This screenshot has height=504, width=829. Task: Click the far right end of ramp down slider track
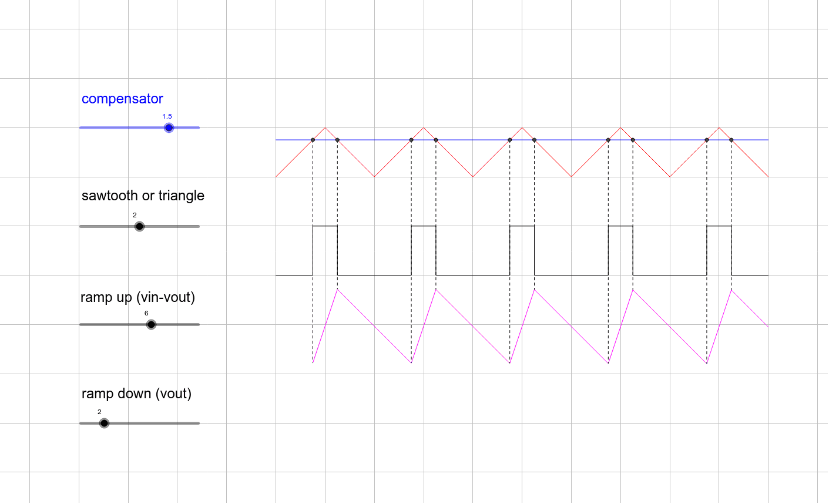point(198,423)
